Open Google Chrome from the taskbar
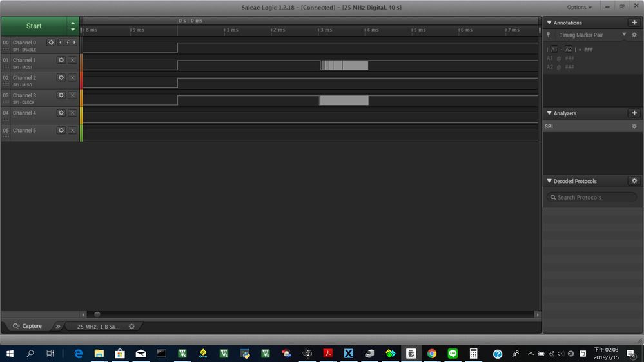 [432, 354]
